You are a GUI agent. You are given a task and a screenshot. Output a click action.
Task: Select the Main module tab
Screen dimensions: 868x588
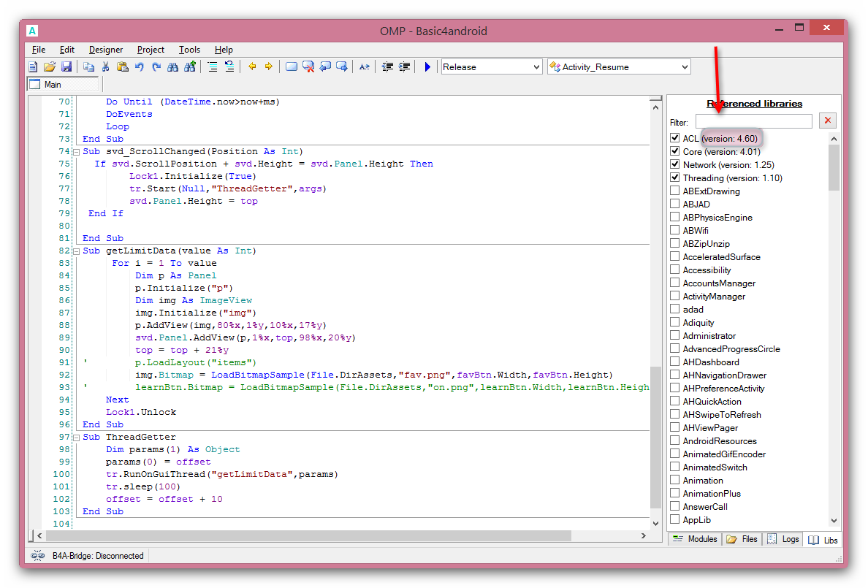tap(53, 84)
